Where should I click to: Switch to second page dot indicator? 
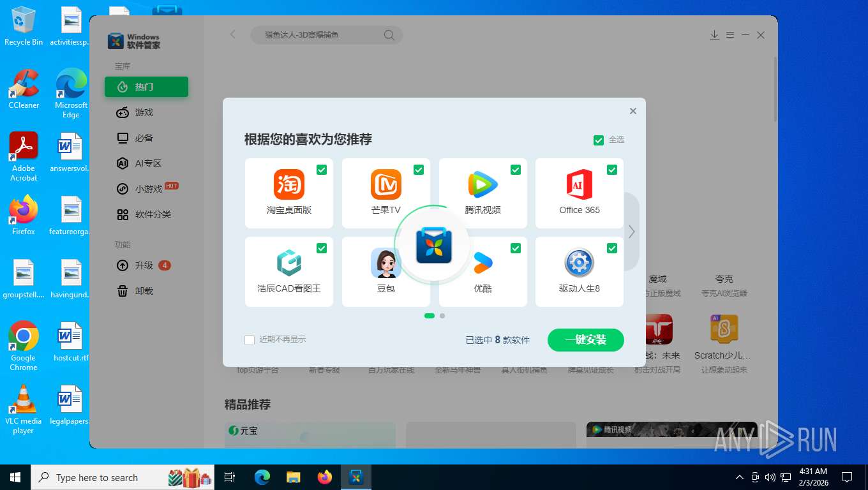(442, 316)
